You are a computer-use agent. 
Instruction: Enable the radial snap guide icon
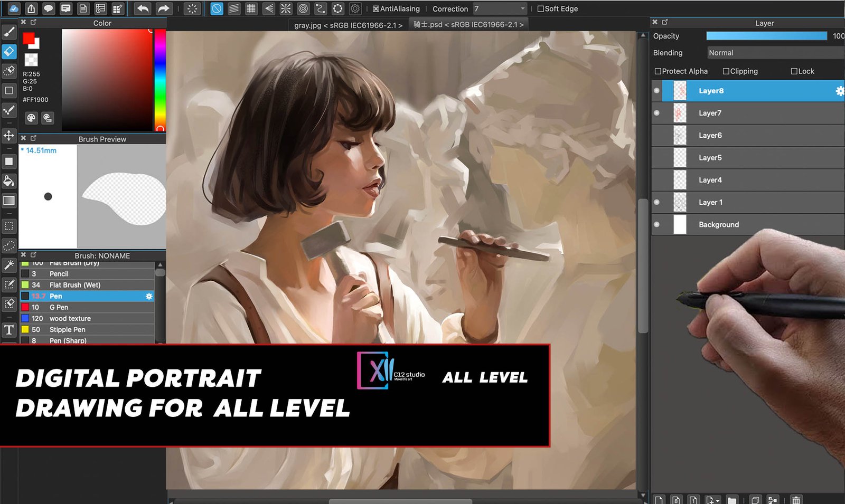coord(286,8)
